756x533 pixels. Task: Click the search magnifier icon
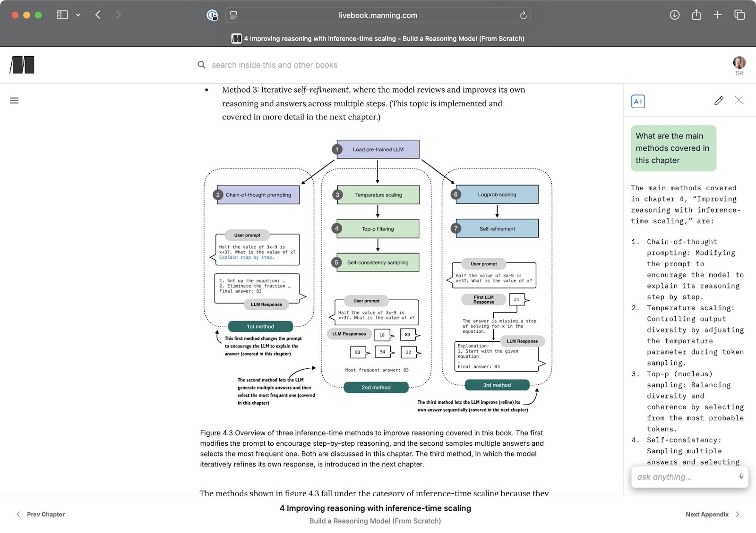coord(202,65)
